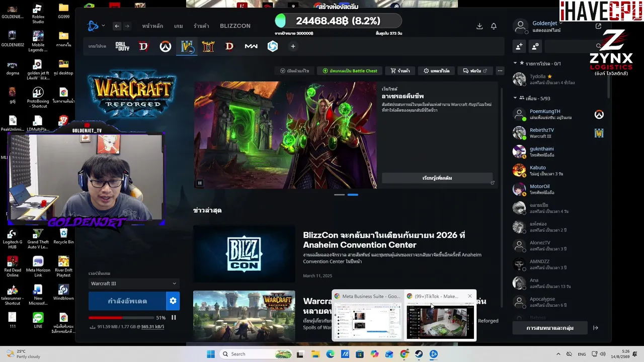Open Recycle Bin on the desktop
Viewport: 644px width, 362px height.
coord(63,236)
